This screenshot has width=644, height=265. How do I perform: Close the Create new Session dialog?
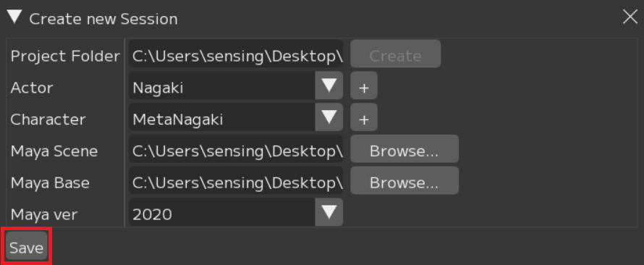click(x=630, y=17)
